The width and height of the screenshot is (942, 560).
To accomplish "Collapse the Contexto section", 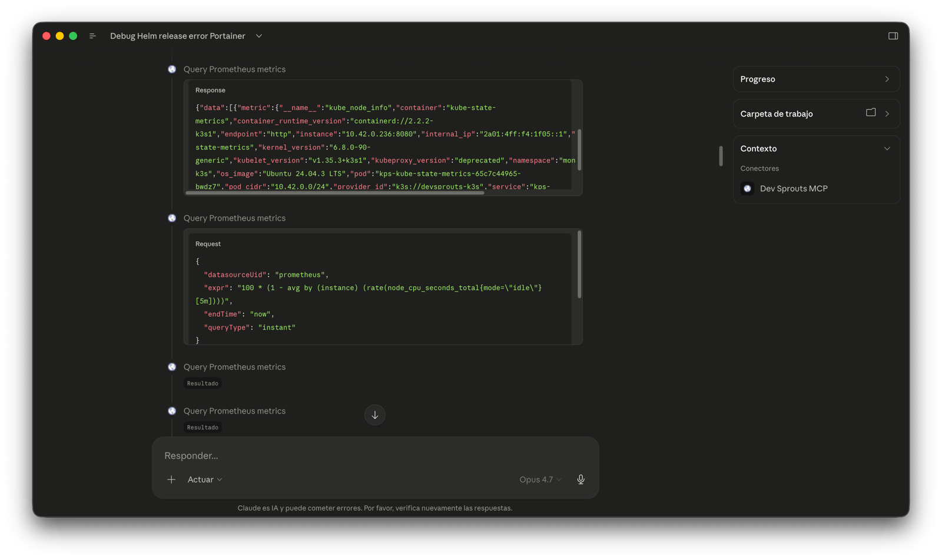I will 887,148.
